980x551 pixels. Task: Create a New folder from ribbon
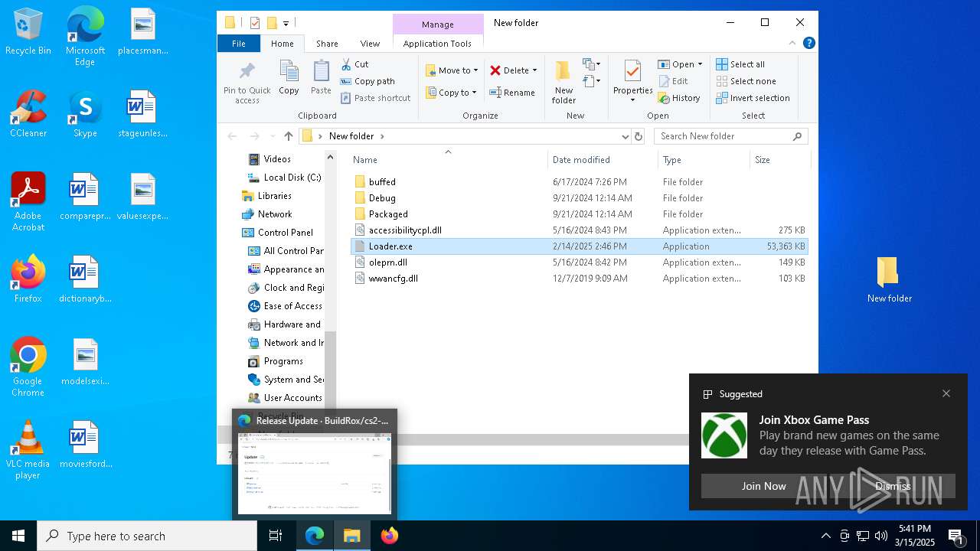click(x=563, y=83)
